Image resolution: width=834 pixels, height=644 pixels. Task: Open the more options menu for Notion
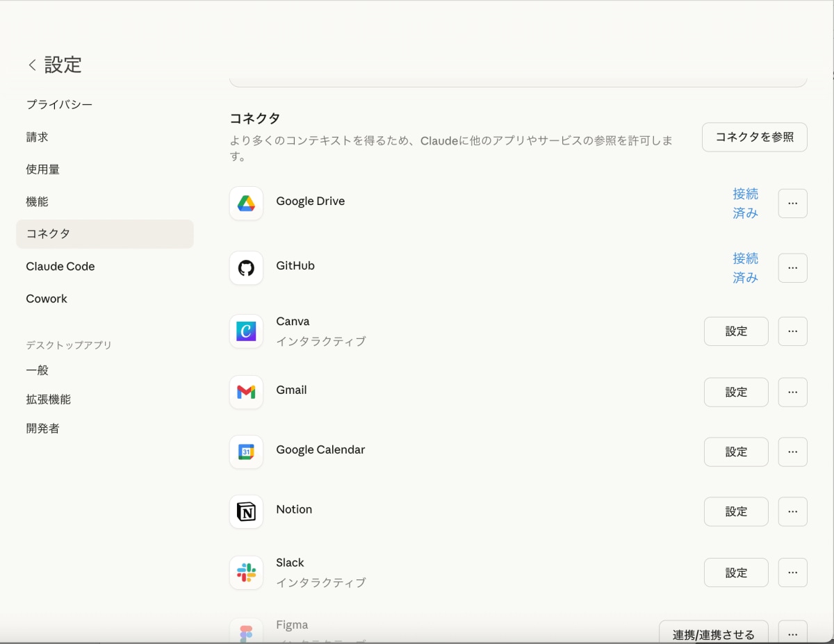[x=792, y=512]
